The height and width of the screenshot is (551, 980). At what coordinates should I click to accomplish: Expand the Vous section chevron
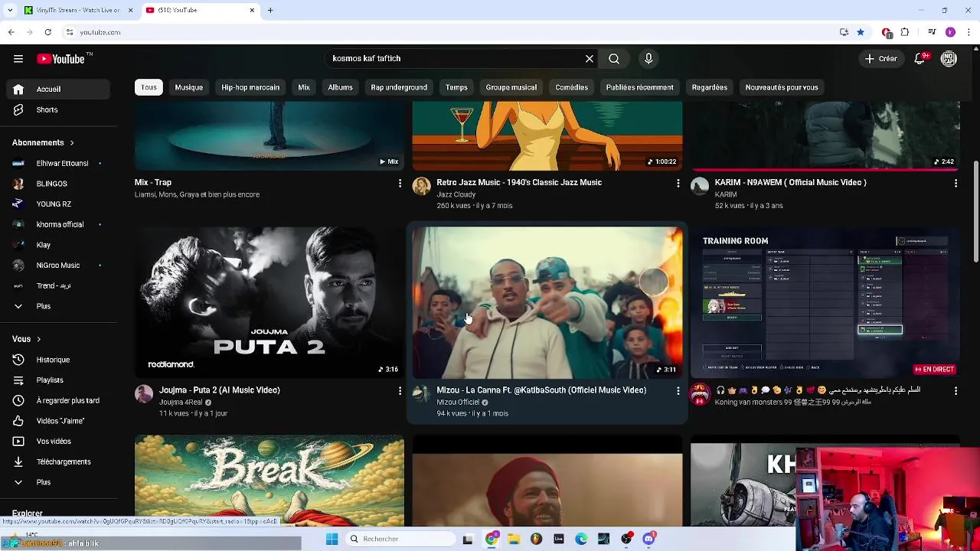click(x=38, y=340)
